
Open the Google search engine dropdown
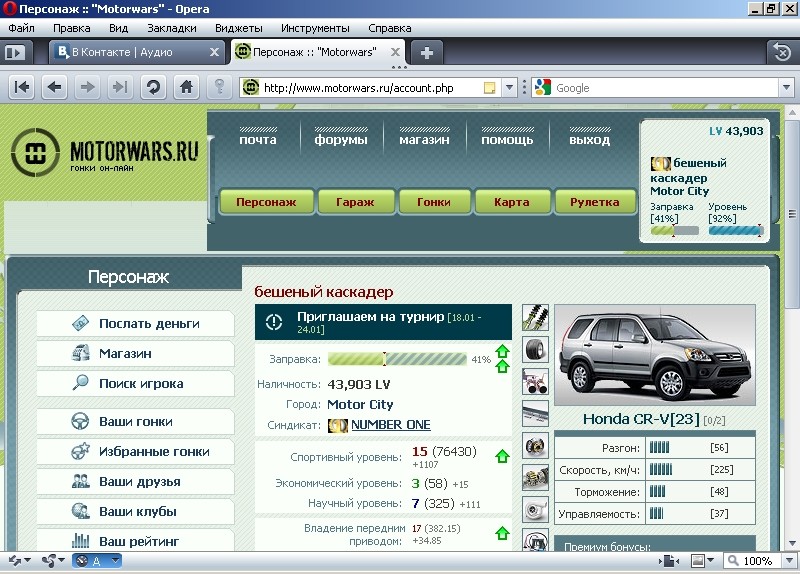[786, 88]
